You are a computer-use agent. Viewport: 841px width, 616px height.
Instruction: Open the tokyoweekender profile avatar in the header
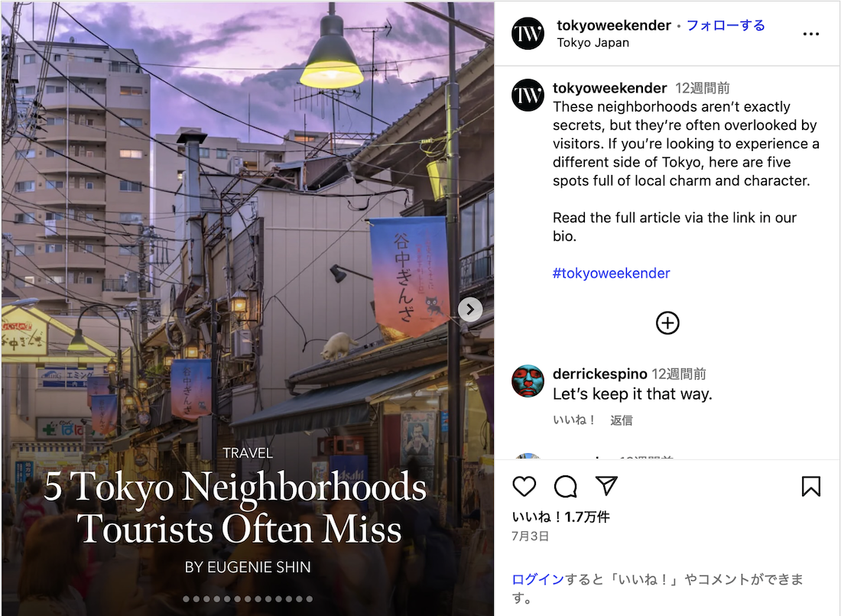click(x=528, y=33)
